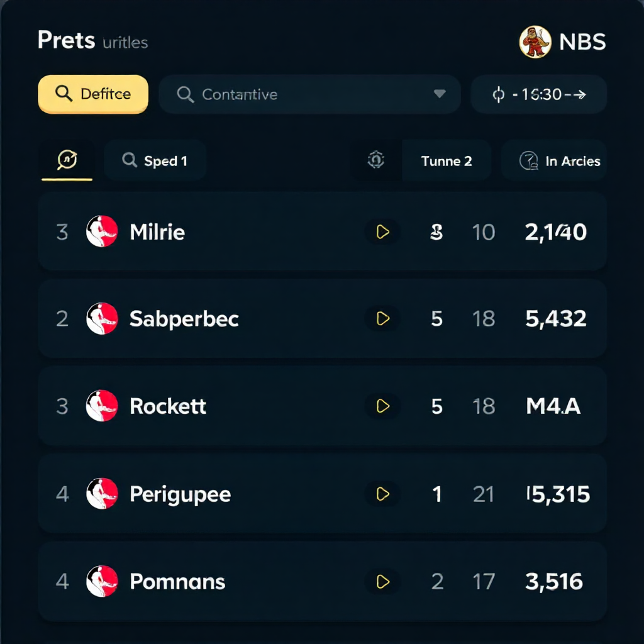
Task: Select the yellow compass tab icon
Action: [x=67, y=160]
